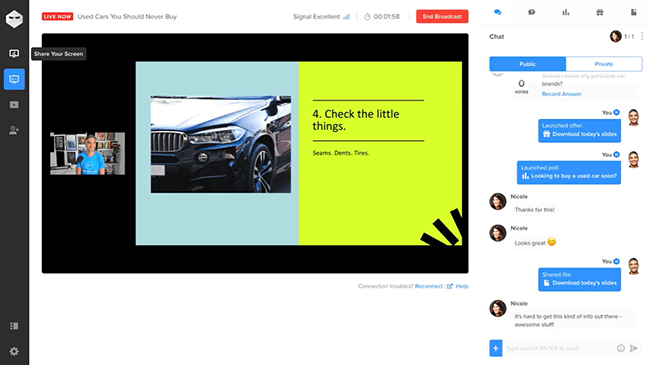
Task: Open the emoji picker smiley icon
Action: point(621,348)
